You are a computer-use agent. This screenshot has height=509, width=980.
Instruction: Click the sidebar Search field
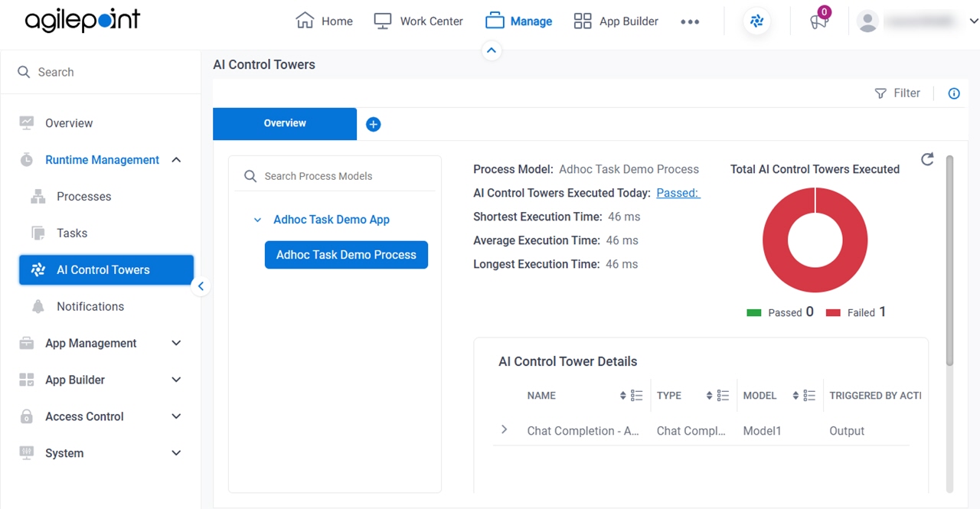point(100,72)
